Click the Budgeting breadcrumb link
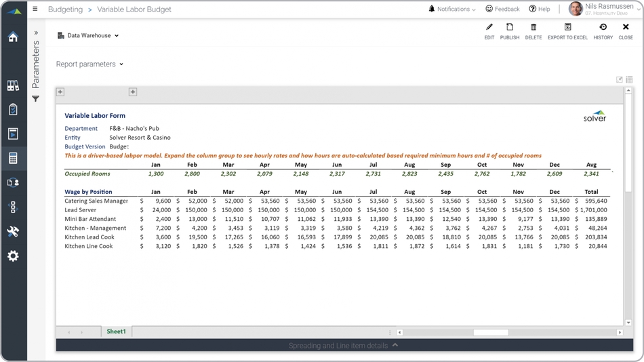644x362 pixels. pos(65,9)
